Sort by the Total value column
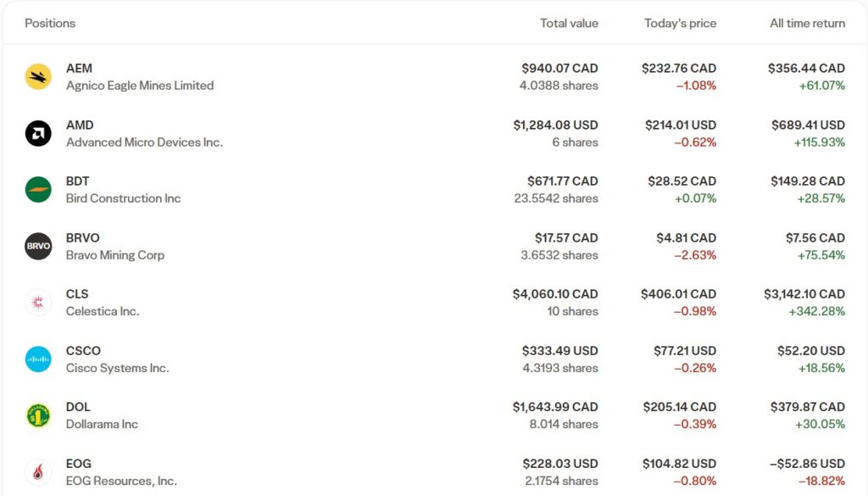This screenshot has height=496, width=868. coord(569,23)
